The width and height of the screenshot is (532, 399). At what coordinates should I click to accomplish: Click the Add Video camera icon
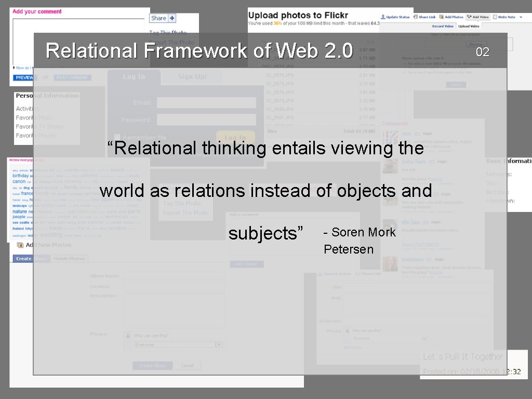[x=468, y=17]
